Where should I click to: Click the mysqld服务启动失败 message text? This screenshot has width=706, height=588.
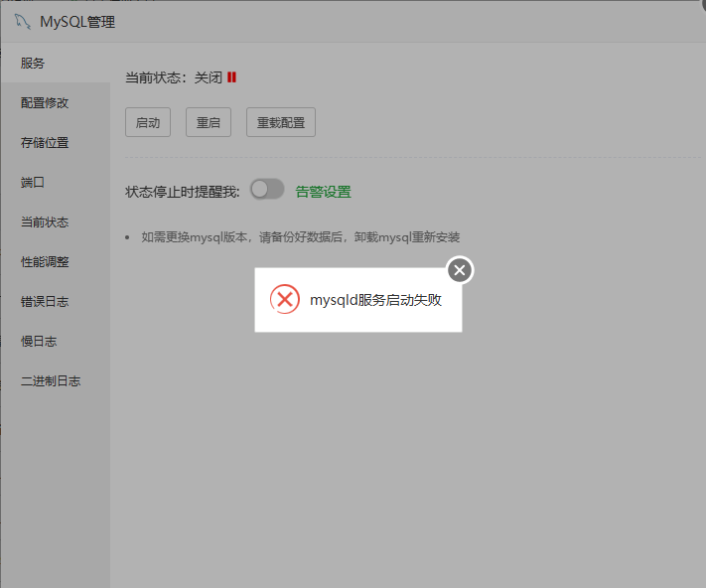click(x=376, y=300)
